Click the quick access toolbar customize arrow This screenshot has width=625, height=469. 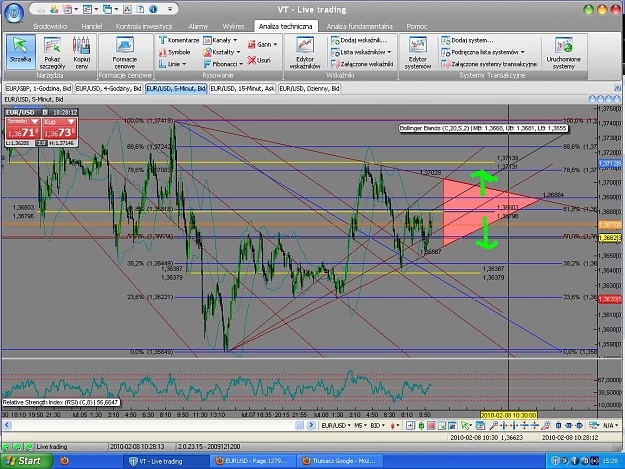click(170, 9)
